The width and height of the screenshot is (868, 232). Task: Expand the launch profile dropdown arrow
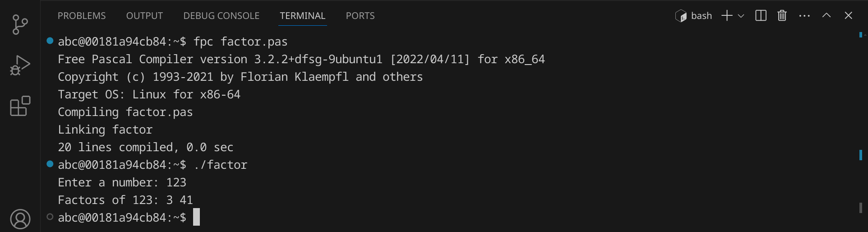pyautogui.click(x=741, y=16)
